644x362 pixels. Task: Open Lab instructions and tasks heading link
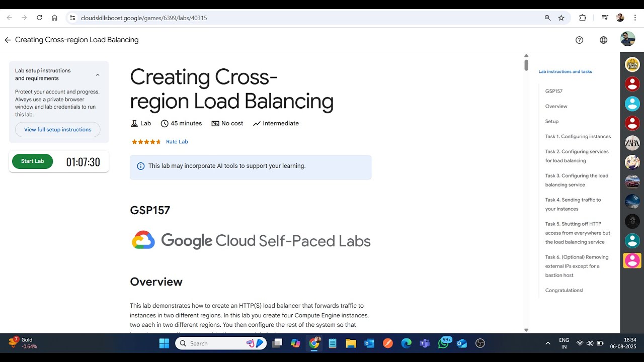(565, 72)
